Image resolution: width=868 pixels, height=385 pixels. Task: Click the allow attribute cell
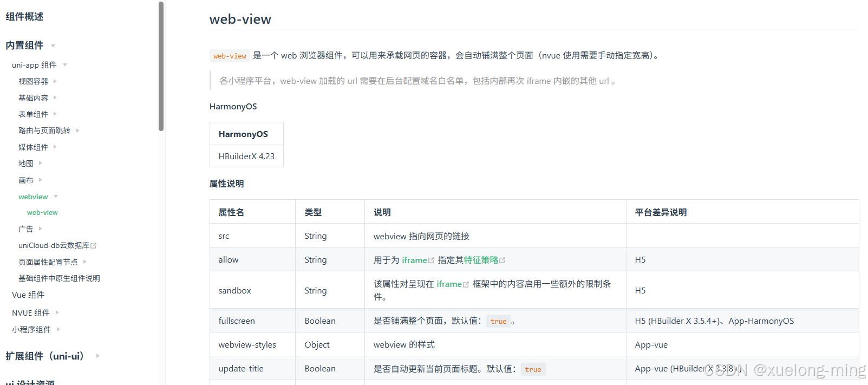click(253, 259)
